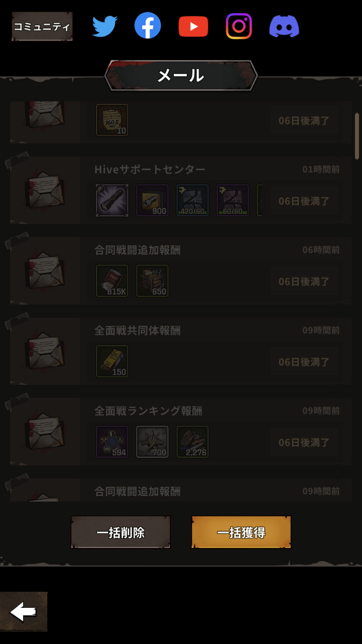The height and width of the screenshot is (644, 362).
Task: Click the mail list scrollbar
Action: click(357, 136)
